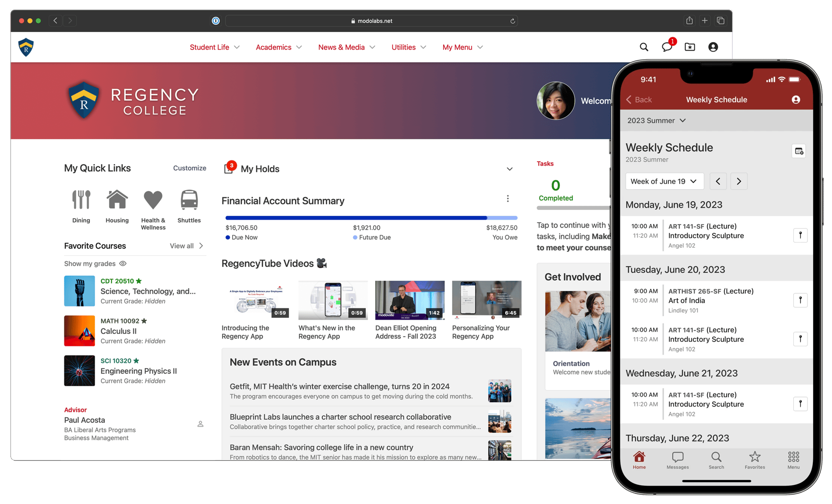Expand the My Holds section chevron
Viewport: 832px width, 504px height.
tap(509, 169)
